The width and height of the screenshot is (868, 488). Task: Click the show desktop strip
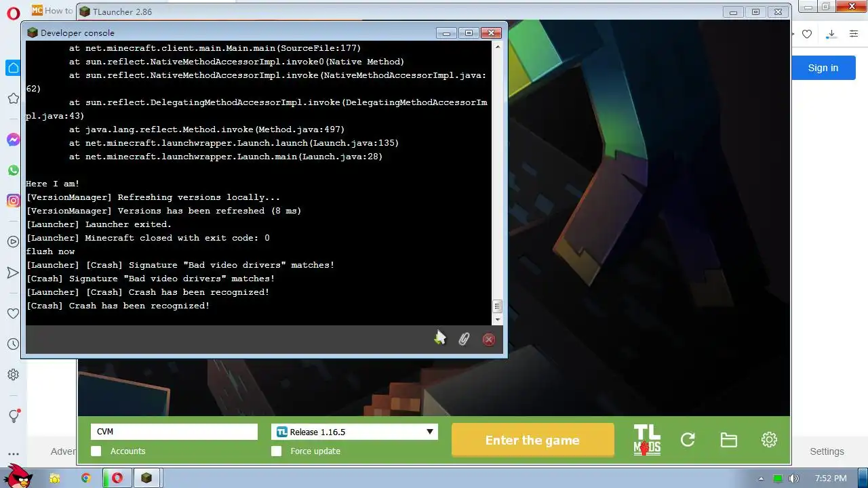[863, 479]
